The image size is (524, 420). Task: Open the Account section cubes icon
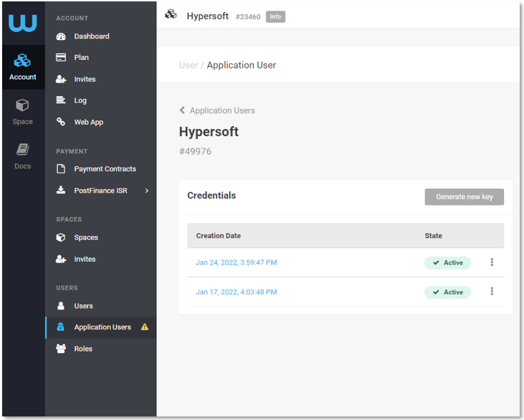23,61
